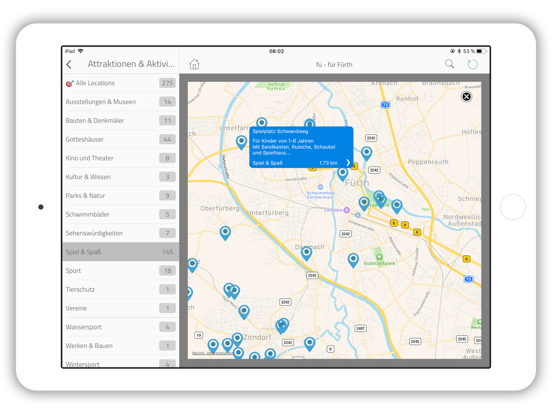The height and width of the screenshot is (414, 552).
Task: Choose Parks & Natur entry
Action: pos(121,195)
